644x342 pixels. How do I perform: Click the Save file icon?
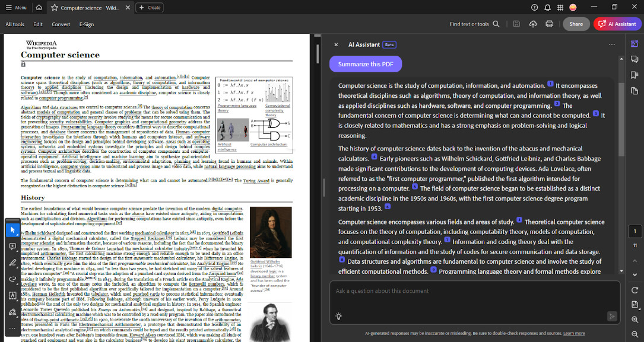(516, 24)
